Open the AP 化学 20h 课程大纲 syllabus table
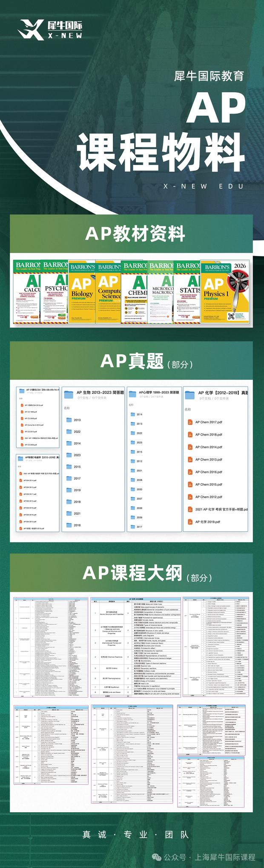264x868 pixels. pyautogui.click(x=136, y=647)
